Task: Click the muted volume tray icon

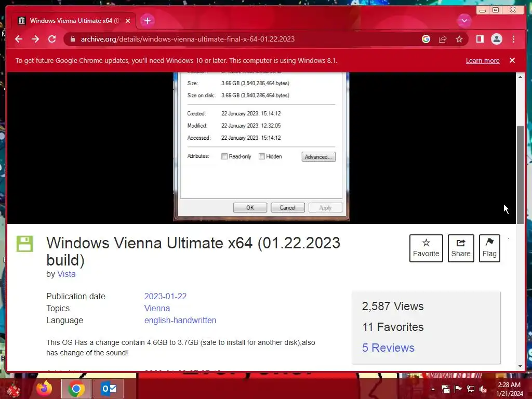Action: coord(483,389)
